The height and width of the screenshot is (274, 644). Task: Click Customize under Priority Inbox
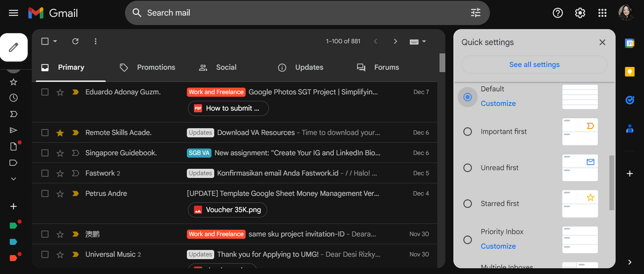(498, 246)
